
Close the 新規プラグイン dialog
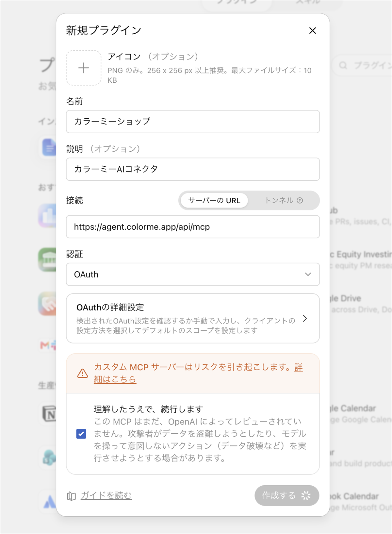[x=313, y=30]
